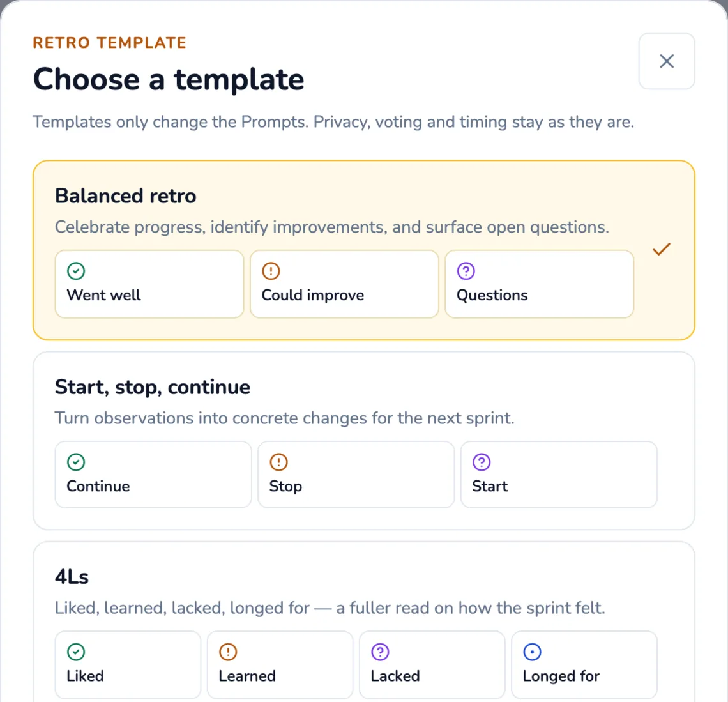Choose the Start, stop, continue template
The height and width of the screenshot is (702, 728).
[x=364, y=441]
